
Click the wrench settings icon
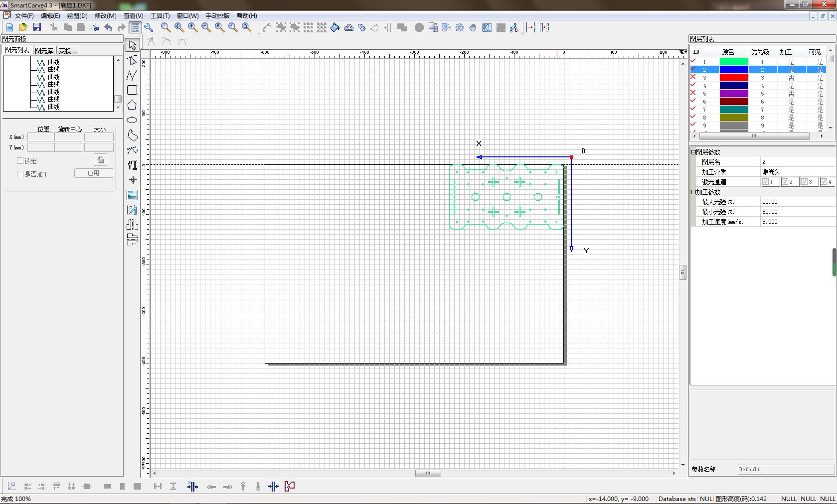point(149,27)
